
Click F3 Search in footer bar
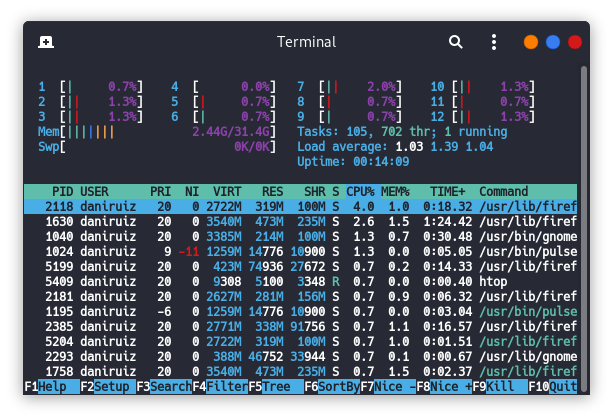coord(164,386)
